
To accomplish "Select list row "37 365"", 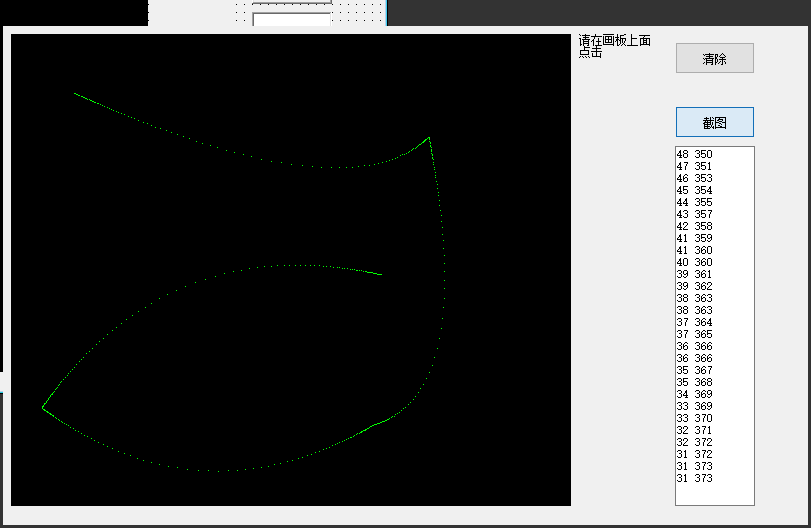I will pyautogui.click(x=714, y=334).
